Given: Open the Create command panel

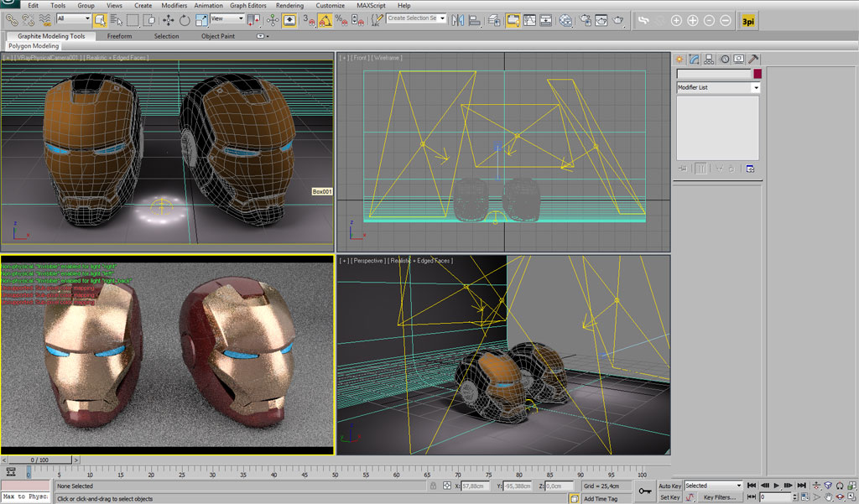Looking at the screenshot, I should [679, 59].
